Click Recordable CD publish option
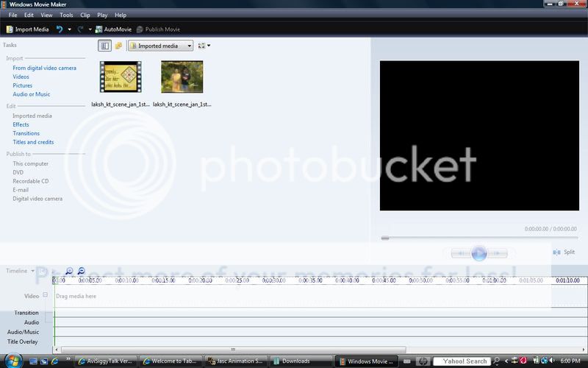Screen dimensions: 588x368 coord(31,181)
